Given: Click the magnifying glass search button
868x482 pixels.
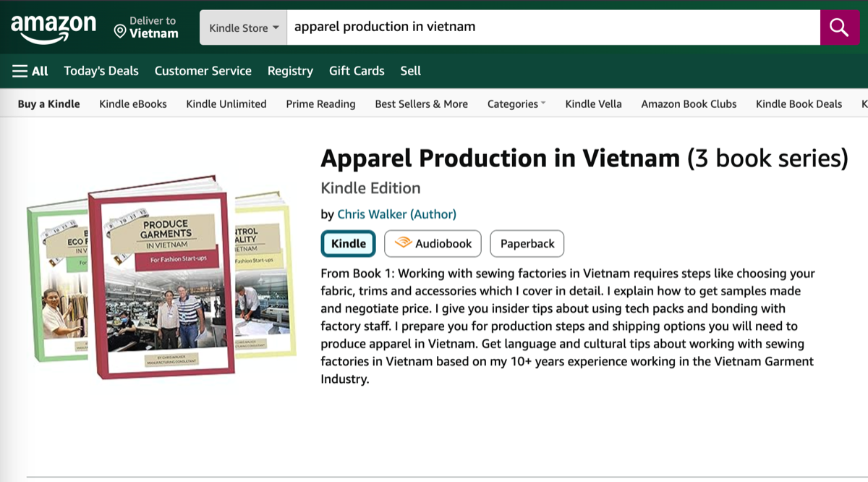Looking at the screenshot, I should tap(839, 28).
